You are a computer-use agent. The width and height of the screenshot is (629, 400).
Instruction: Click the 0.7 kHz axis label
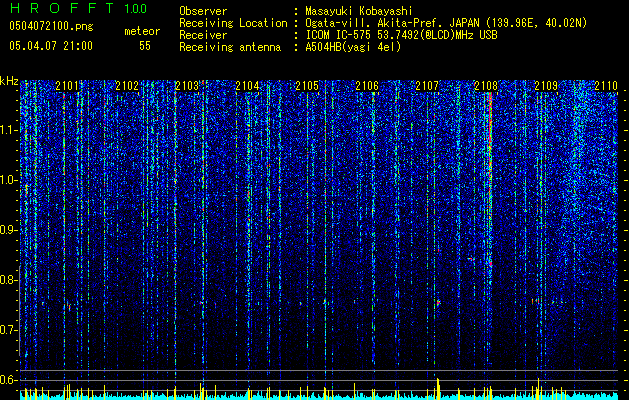pyautogui.click(x=9, y=330)
